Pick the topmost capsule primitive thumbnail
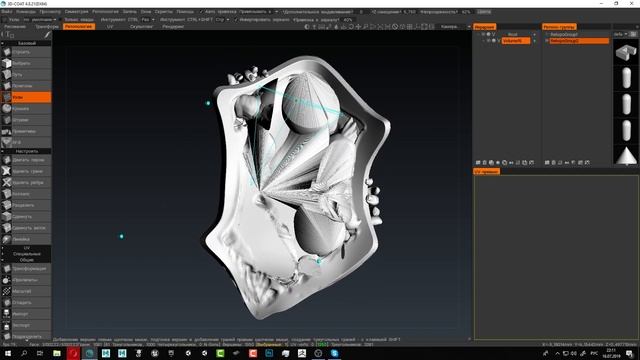 [626, 78]
